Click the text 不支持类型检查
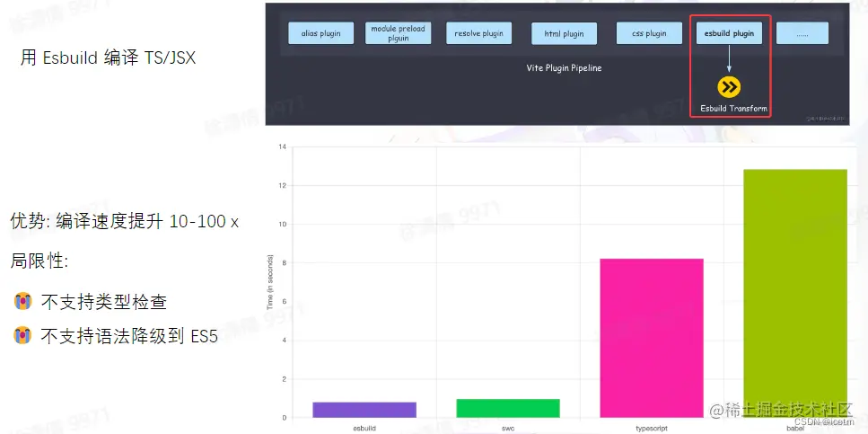868x434 pixels. [x=104, y=302]
